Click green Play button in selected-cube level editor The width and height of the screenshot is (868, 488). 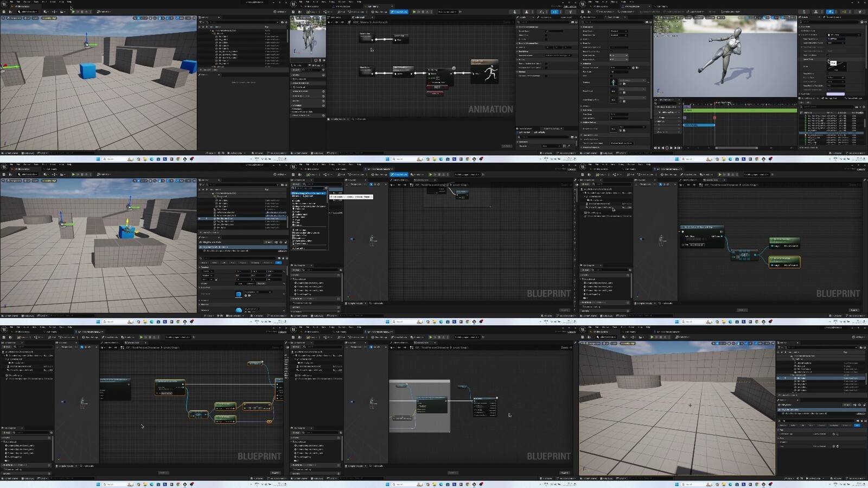pyautogui.click(x=73, y=174)
